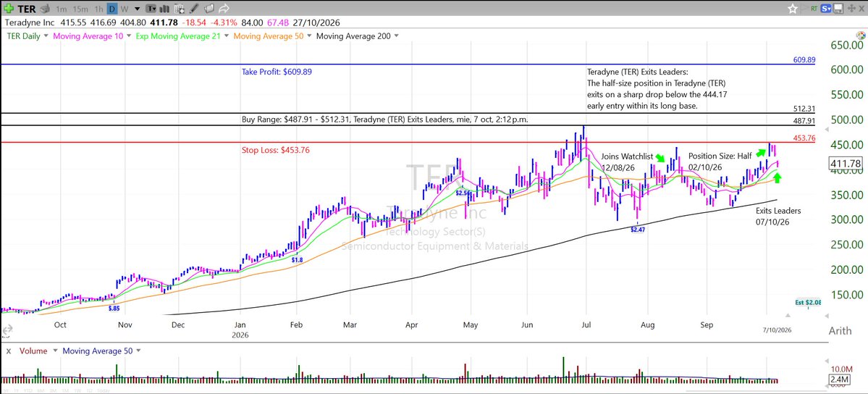
Task: Toggle the RT real-time indicator
Action: (814, 8)
